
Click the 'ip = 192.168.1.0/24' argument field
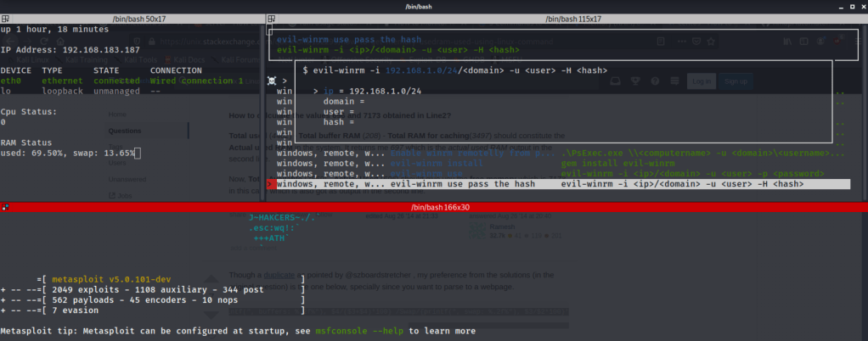[374, 90]
